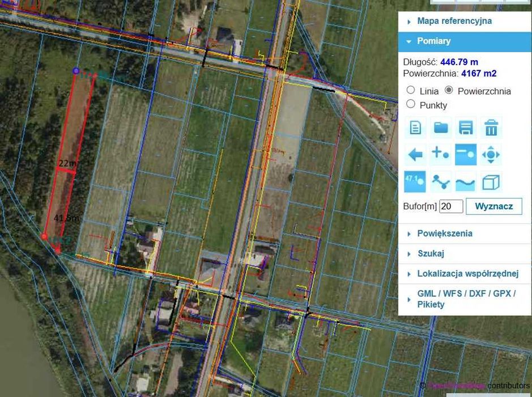Expand the Lokalizacja współrzędnej section
This screenshot has width=532, height=397.
coord(465,274)
